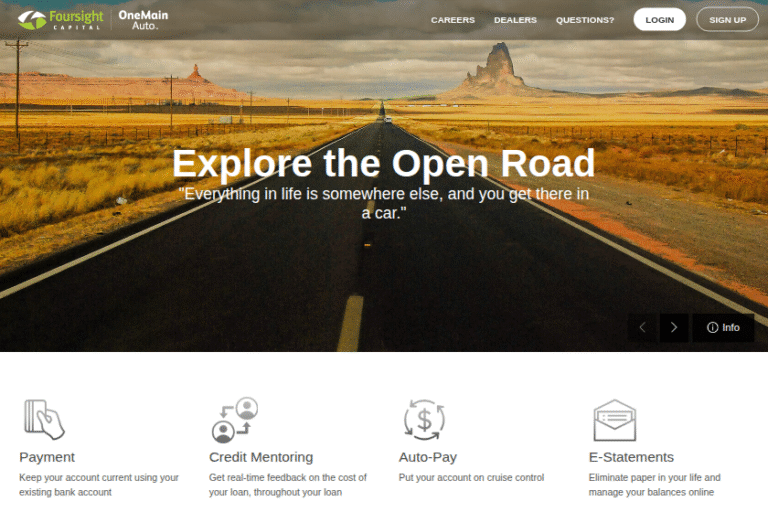The width and height of the screenshot is (768, 512).
Task: Click the Auto-Pay cruise control description
Action: [471, 477]
